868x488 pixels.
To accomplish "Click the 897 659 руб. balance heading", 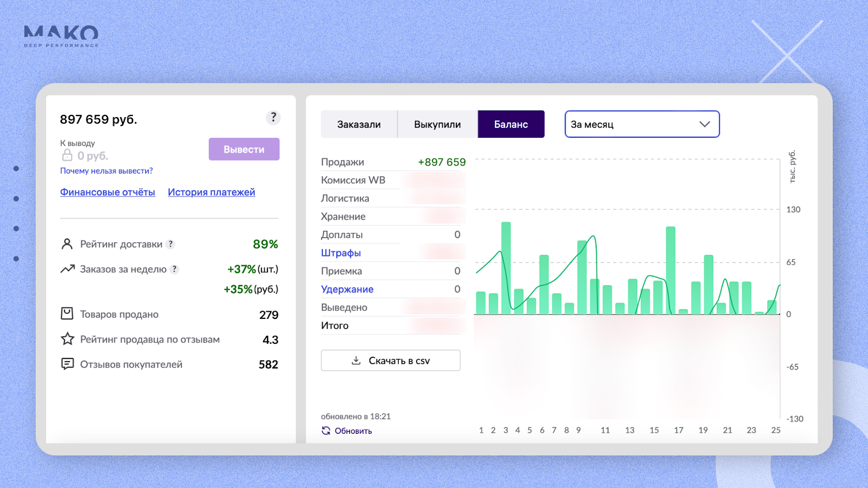I will click(x=99, y=119).
